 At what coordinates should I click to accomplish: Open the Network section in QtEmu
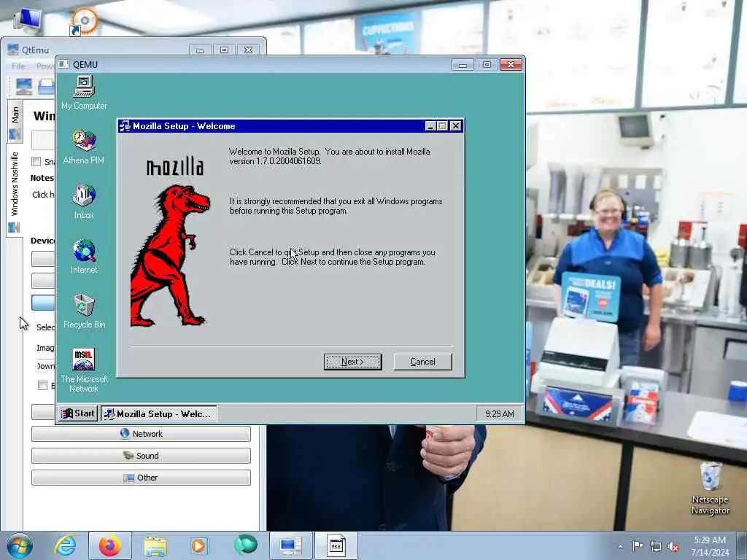point(141,434)
